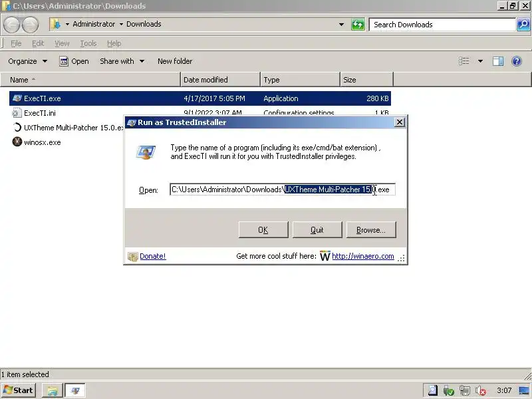This screenshot has width=532, height=399.
Task: Open the Help menu
Action: pyautogui.click(x=114, y=43)
